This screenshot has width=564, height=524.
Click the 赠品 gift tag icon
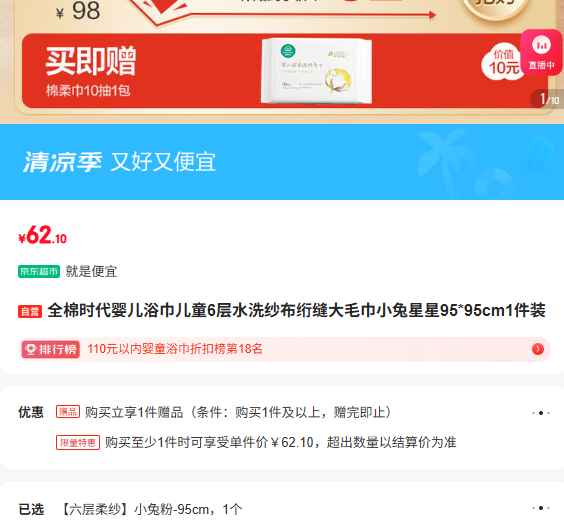[68, 411]
